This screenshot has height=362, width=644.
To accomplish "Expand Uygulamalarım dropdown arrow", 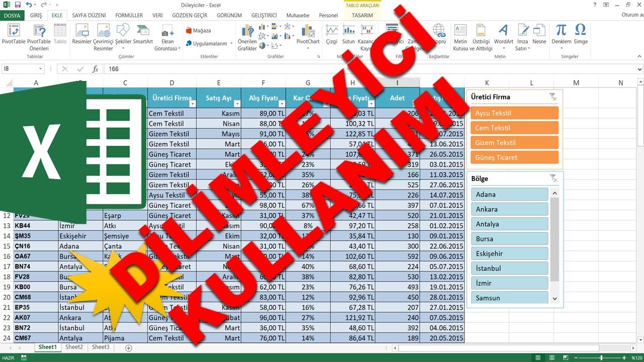I will pyautogui.click(x=231, y=44).
